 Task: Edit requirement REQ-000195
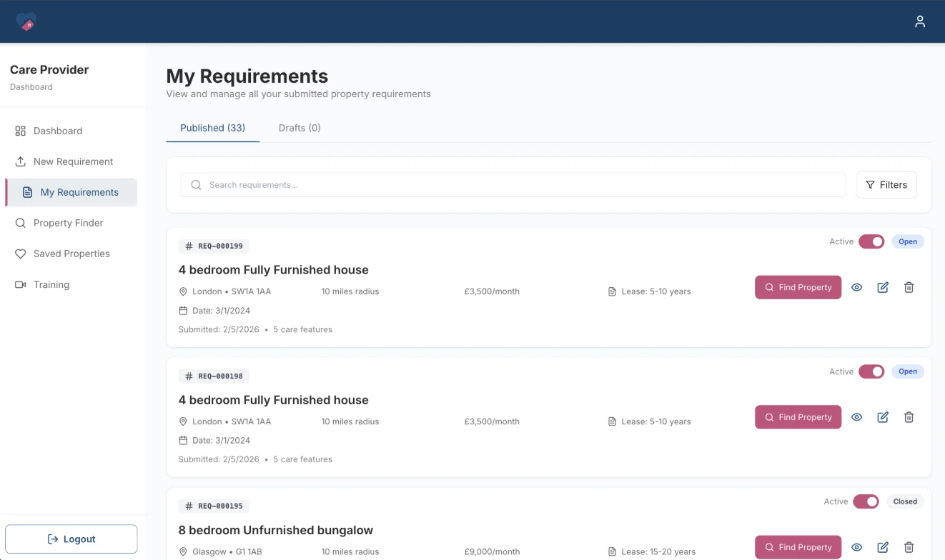coord(883,547)
